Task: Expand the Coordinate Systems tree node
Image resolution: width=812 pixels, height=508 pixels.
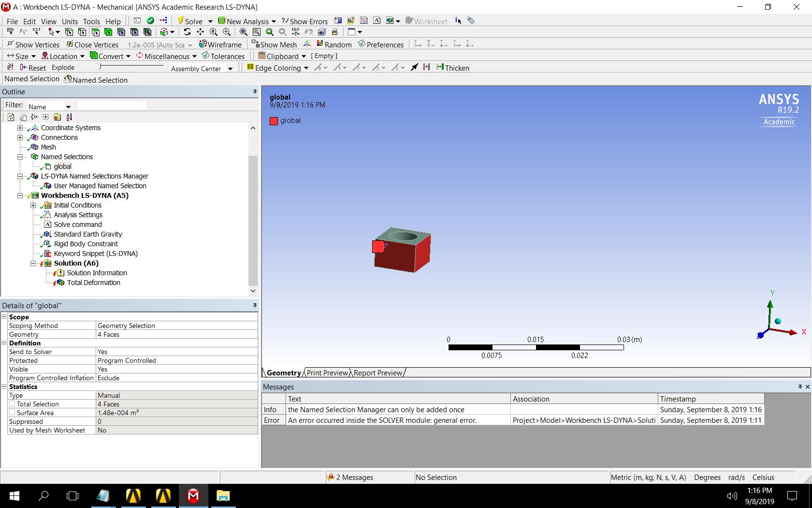Action: click(20, 128)
